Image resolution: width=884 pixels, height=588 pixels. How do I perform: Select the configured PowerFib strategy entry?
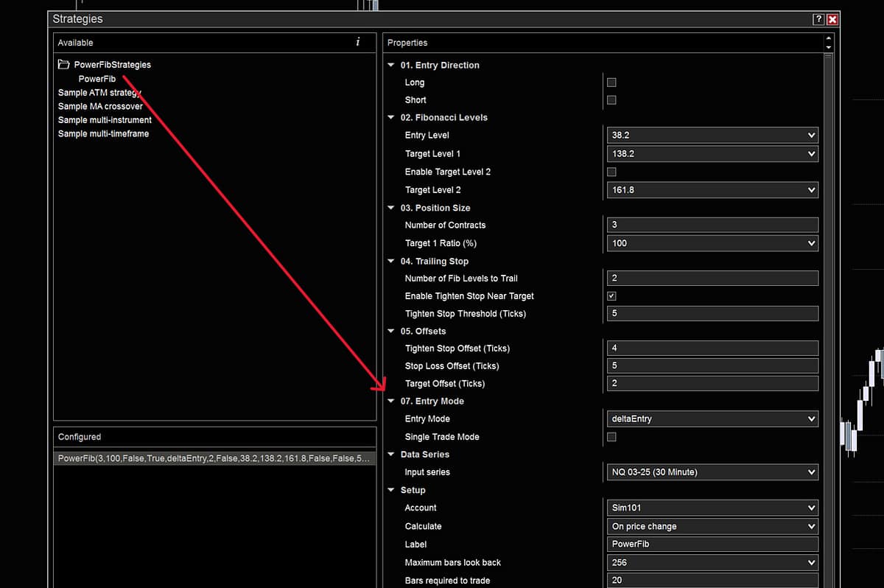pyautogui.click(x=214, y=458)
